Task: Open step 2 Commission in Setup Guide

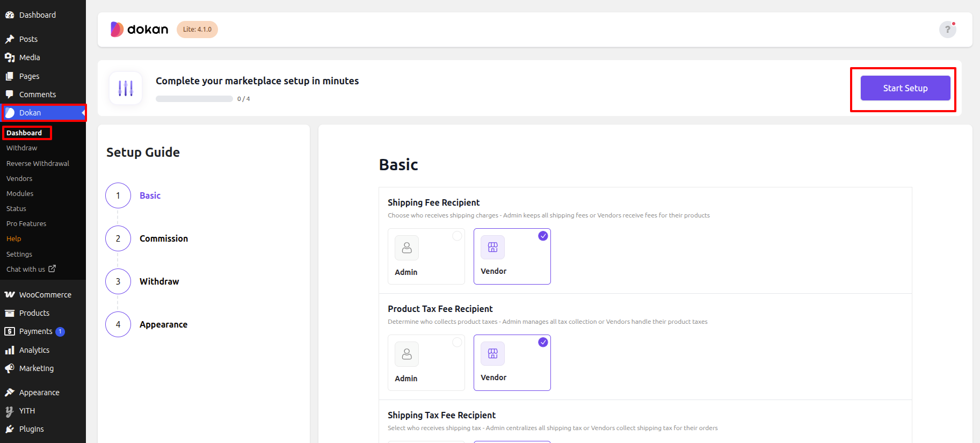Action: pos(163,238)
